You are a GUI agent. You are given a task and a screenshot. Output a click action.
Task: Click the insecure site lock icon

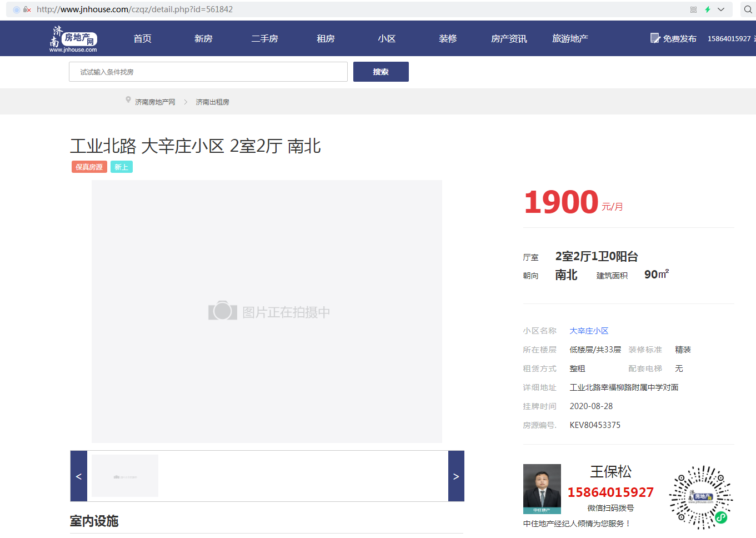(27, 9)
